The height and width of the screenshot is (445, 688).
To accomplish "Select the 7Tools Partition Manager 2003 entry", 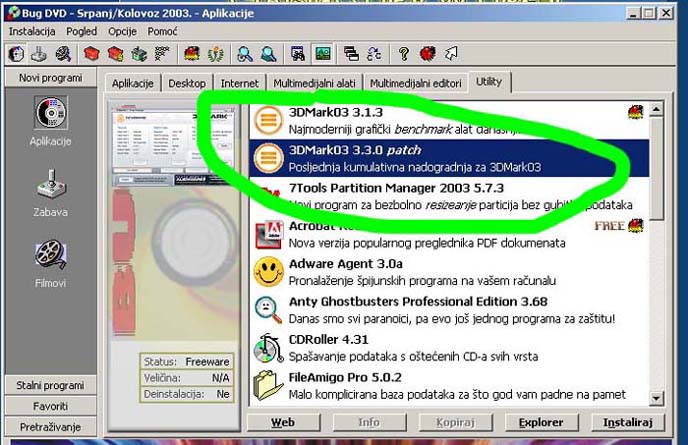I will (x=448, y=196).
